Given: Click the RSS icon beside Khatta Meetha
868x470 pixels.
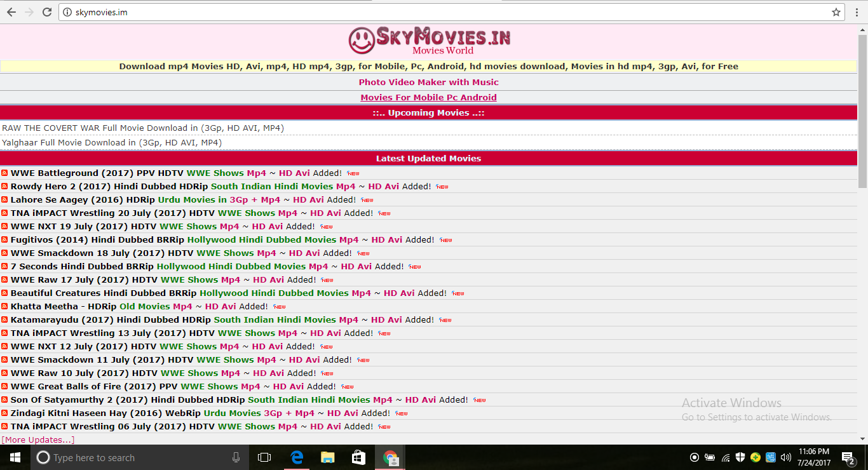Looking at the screenshot, I should tap(4, 306).
